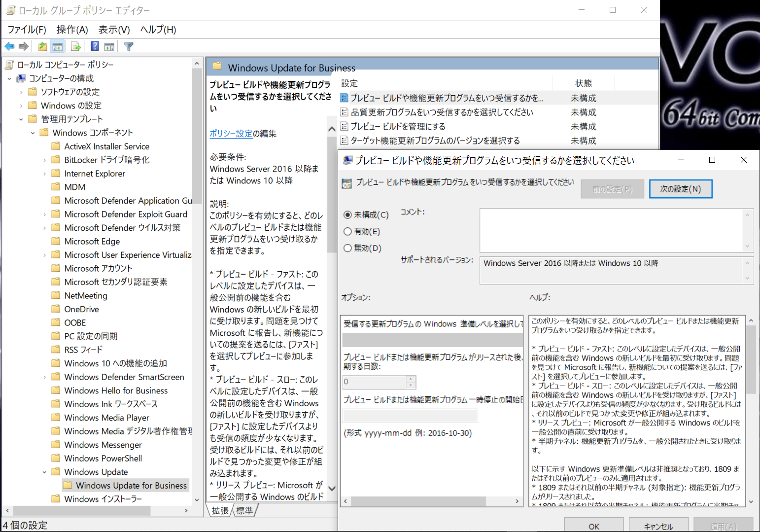Click inside the pause start date field
The width and height of the screenshot is (760, 532).
click(409, 416)
